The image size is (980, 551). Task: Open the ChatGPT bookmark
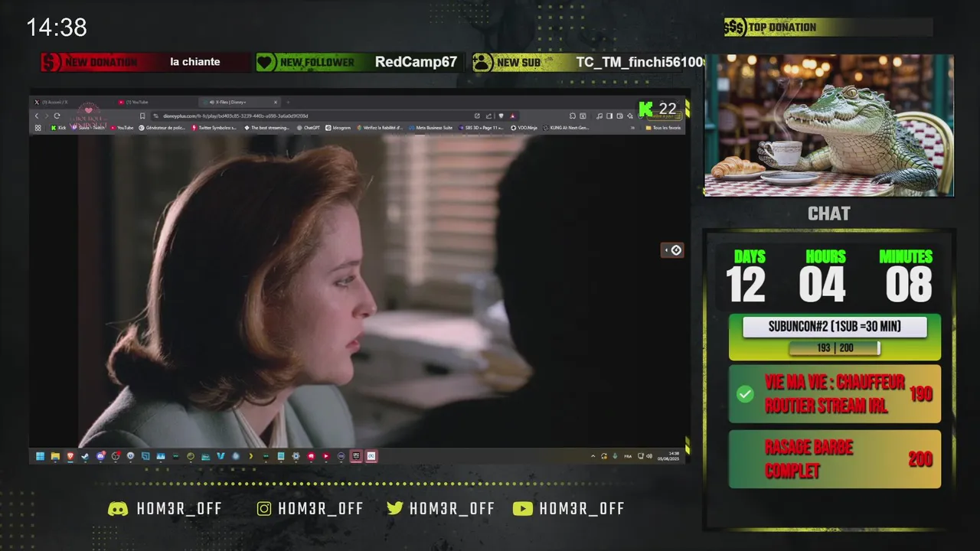coord(307,128)
